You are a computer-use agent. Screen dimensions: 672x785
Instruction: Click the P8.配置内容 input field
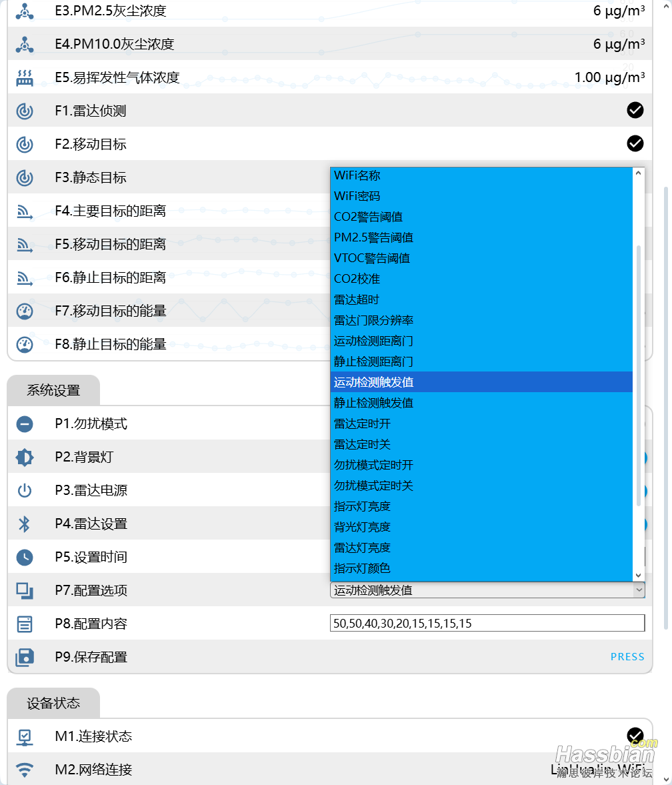pyautogui.click(x=487, y=624)
